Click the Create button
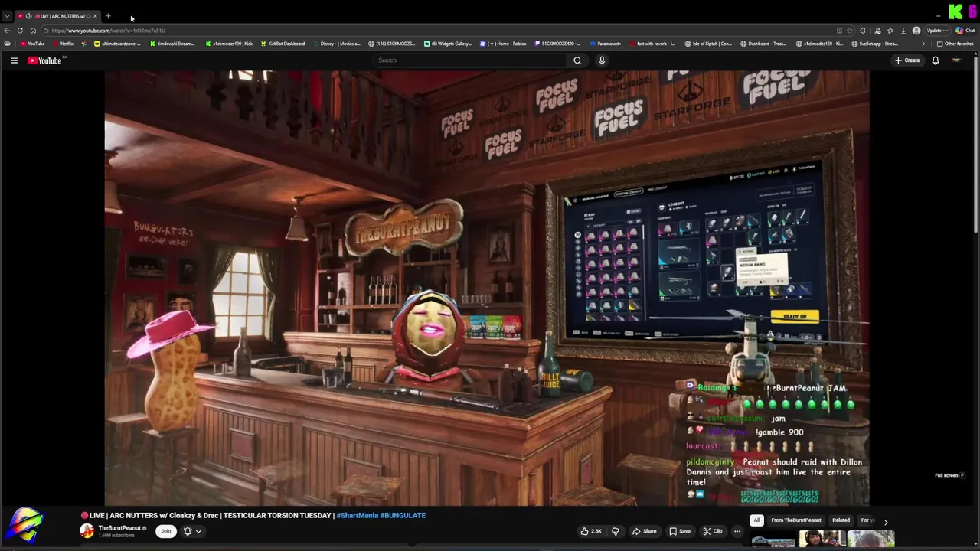The width and height of the screenshot is (980, 551). click(x=907, y=60)
